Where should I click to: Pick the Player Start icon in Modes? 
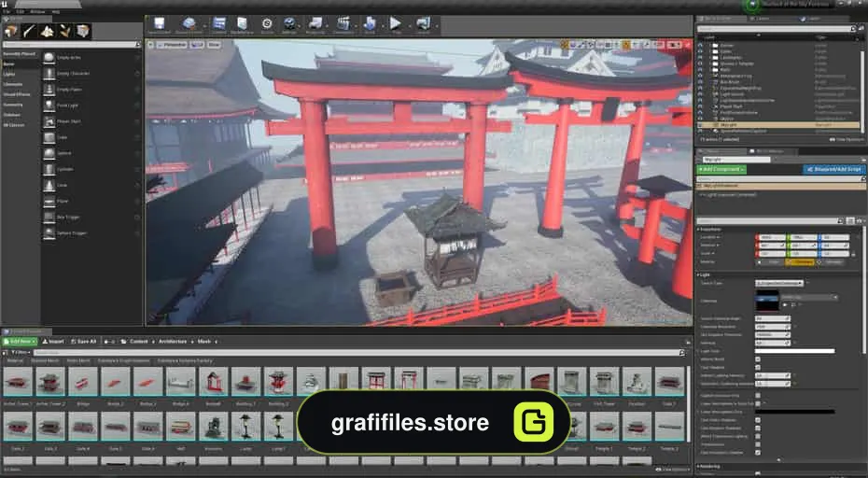coord(49,121)
